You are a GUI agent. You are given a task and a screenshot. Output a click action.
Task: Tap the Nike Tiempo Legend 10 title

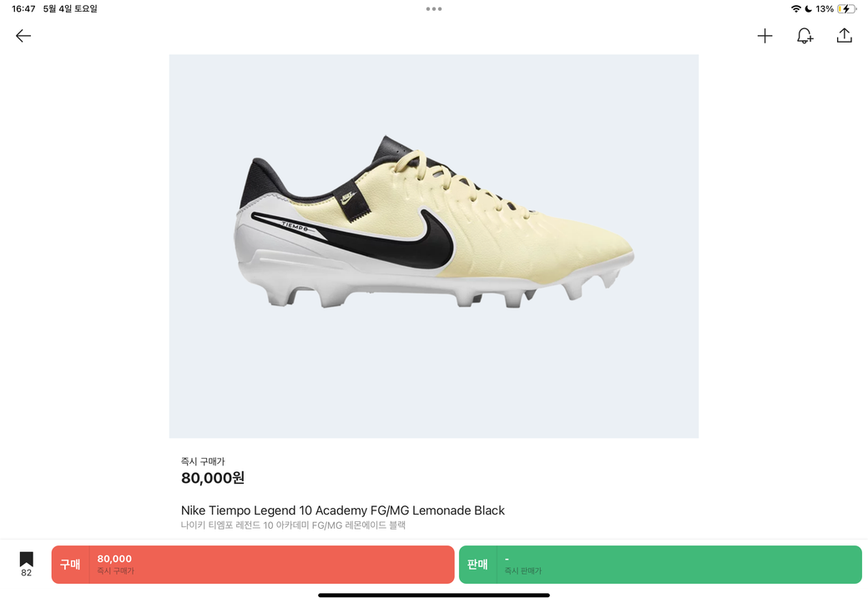coord(343,510)
